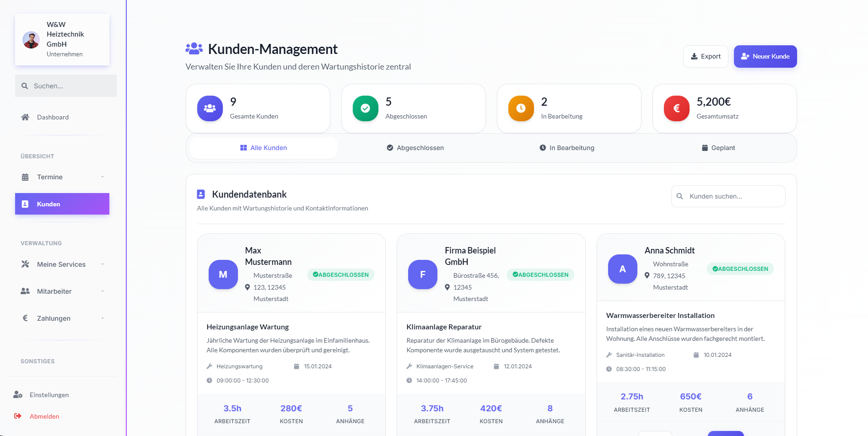868x436 pixels.
Task: Click the Kunden address-book icon in sidebar
Action: [25, 204]
